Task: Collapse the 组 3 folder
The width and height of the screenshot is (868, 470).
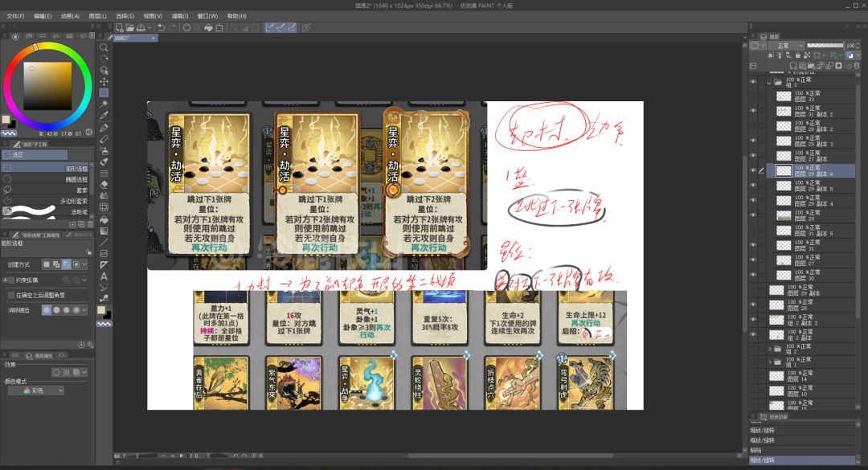Action: (x=769, y=82)
